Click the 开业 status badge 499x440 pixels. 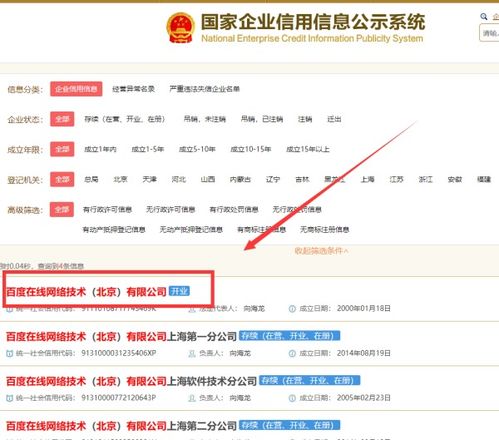click(x=179, y=291)
